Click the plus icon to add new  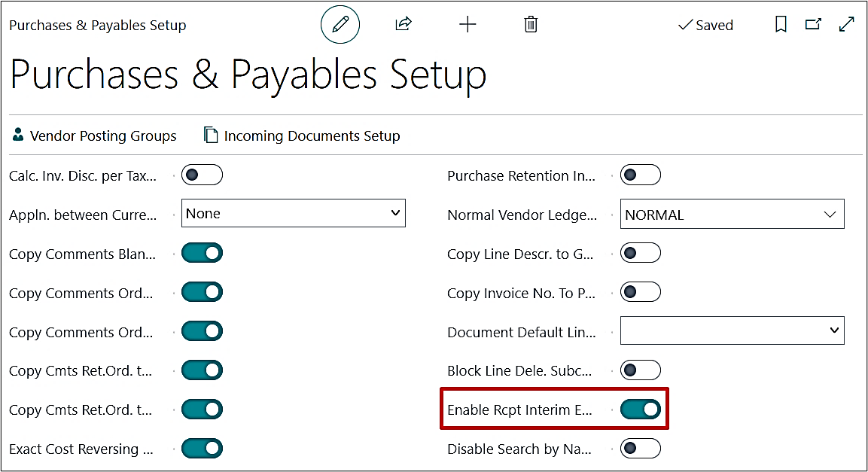point(468,25)
